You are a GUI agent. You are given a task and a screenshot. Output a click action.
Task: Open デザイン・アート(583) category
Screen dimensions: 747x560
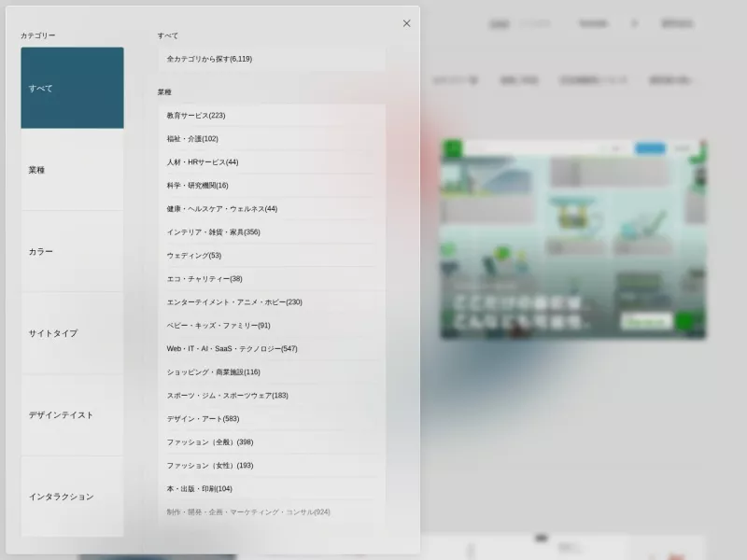point(272,418)
